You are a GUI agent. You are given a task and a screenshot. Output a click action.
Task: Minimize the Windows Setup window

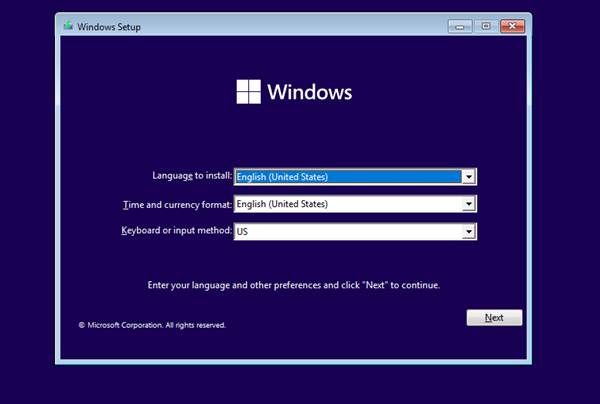pyautogui.click(x=460, y=26)
